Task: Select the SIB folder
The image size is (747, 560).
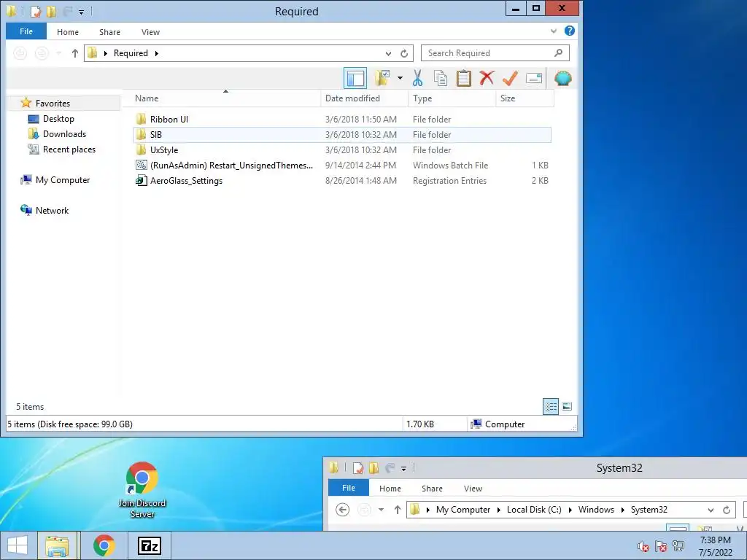Action: (x=342, y=135)
